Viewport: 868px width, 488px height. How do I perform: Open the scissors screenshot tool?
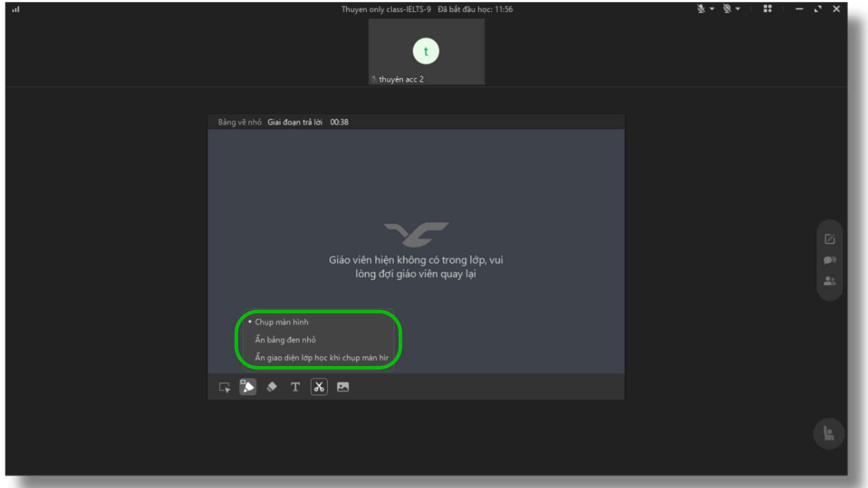click(319, 387)
